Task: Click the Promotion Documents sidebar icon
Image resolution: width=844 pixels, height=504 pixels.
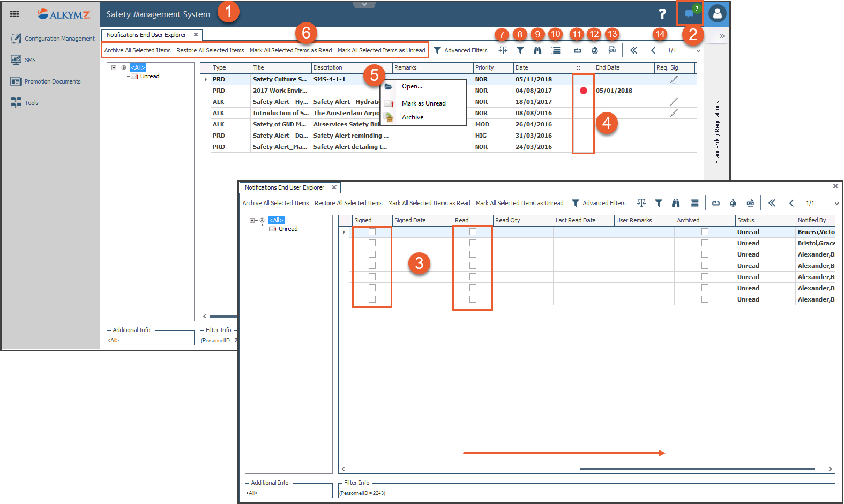Action: [x=16, y=81]
